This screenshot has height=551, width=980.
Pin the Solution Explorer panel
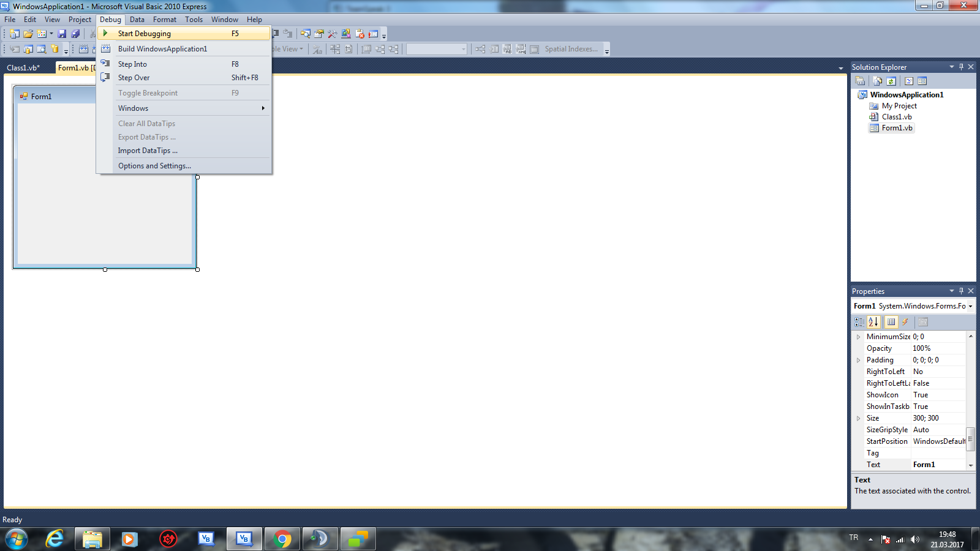point(961,67)
